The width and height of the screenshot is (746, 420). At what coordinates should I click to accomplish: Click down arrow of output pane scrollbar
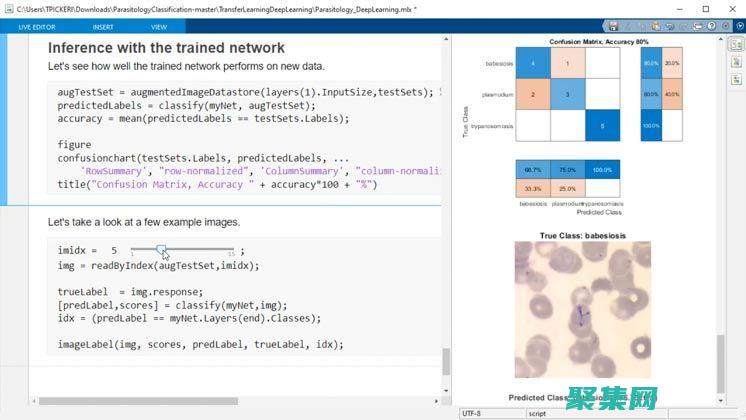(x=720, y=399)
